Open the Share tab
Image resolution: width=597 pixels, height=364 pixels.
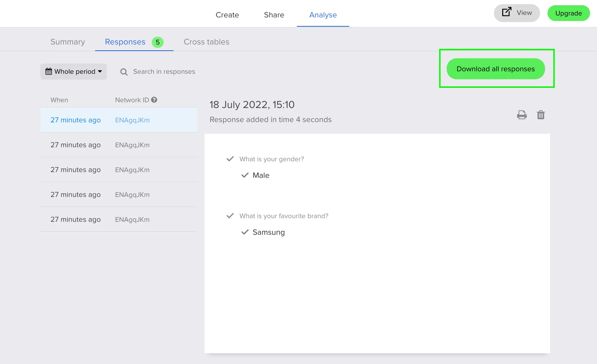(x=274, y=15)
